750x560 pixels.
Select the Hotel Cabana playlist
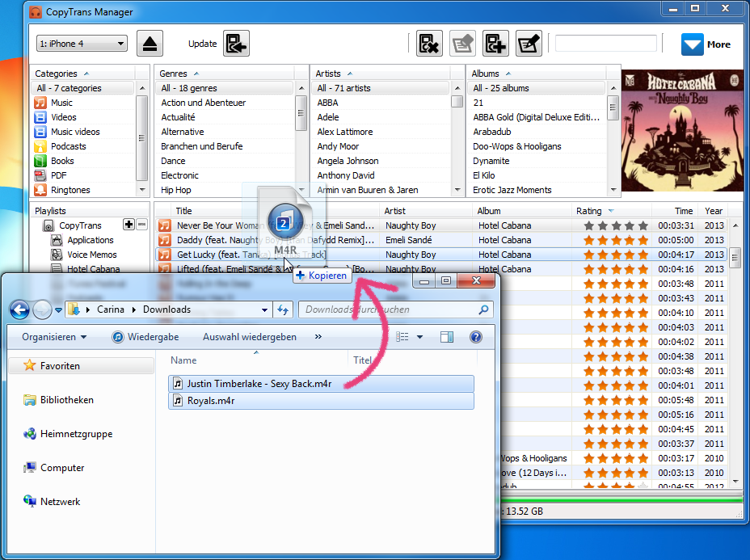[x=93, y=269]
